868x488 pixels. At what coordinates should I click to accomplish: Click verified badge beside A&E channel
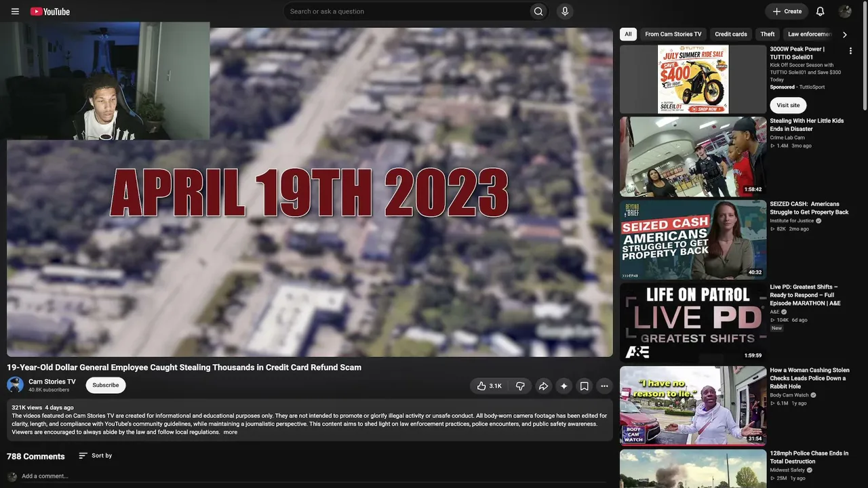coord(785,312)
